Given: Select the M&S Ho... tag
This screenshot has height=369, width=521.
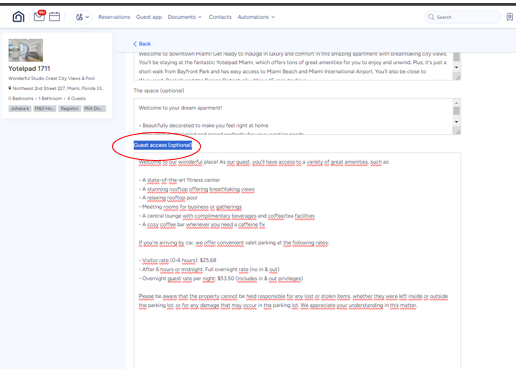Looking at the screenshot, I should point(45,109).
